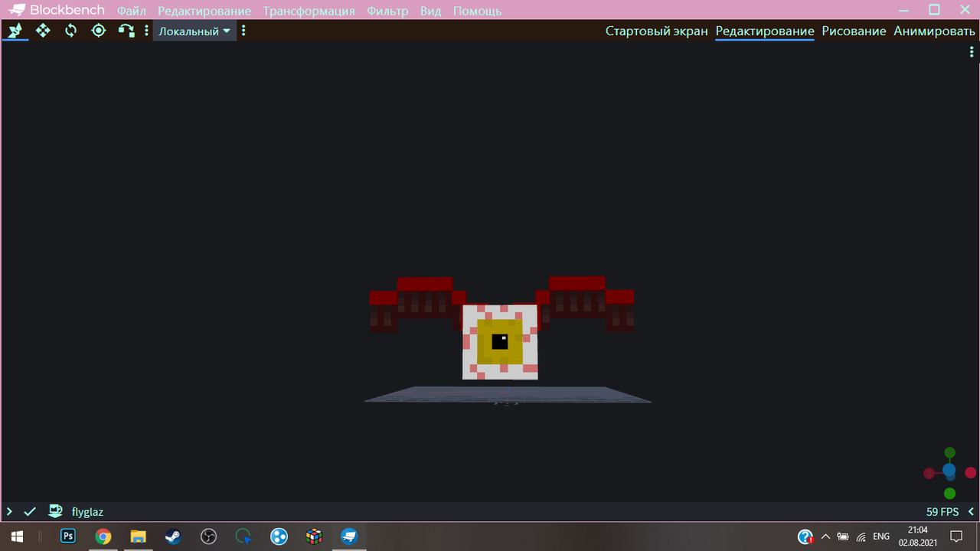Select the Move tool in the toolbar
980x551 pixels.
[x=15, y=31]
